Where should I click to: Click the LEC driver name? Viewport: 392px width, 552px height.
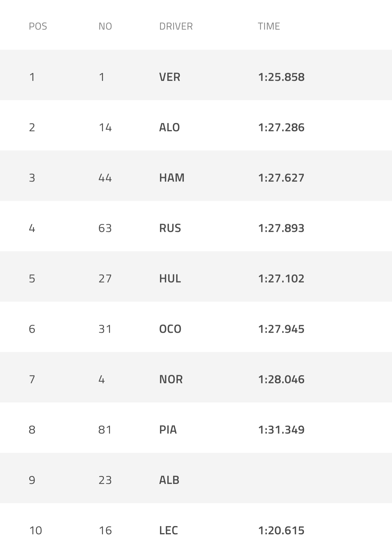[x=169, y=530]
